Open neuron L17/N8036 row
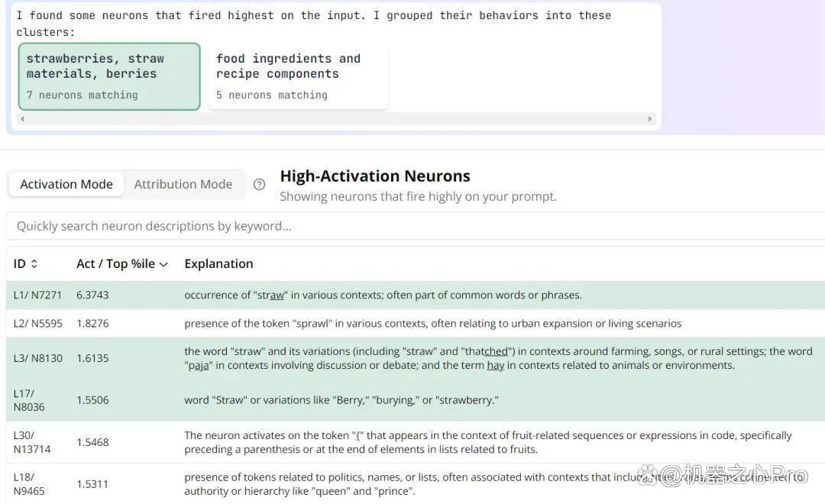This screenshot has height=504, width=825. [416, 400]
